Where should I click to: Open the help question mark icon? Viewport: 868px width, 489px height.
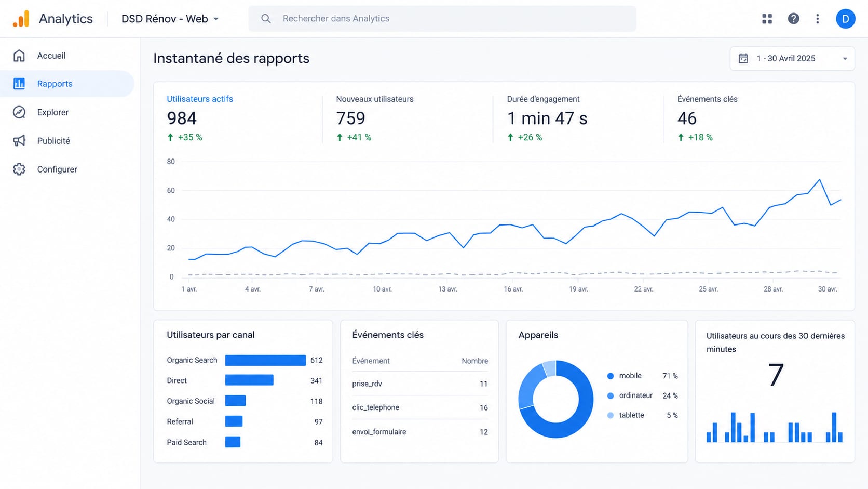793,19
